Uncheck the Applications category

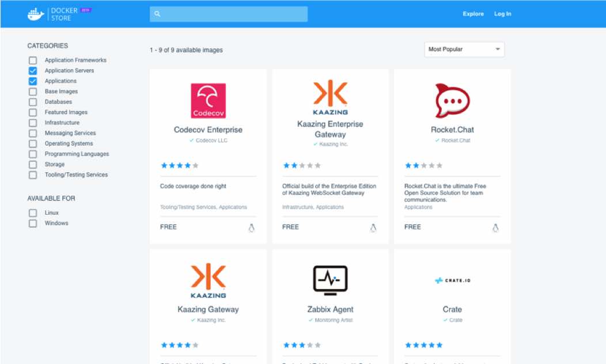33,81
